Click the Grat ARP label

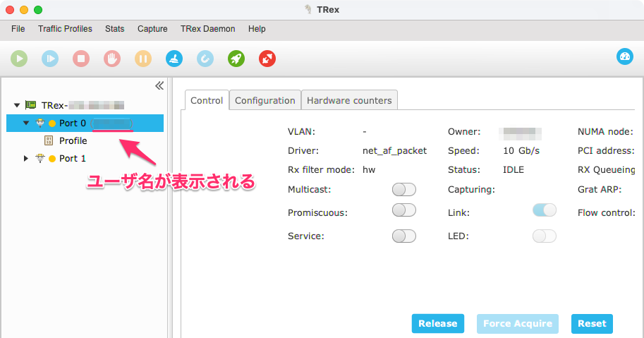coord(600,189)
